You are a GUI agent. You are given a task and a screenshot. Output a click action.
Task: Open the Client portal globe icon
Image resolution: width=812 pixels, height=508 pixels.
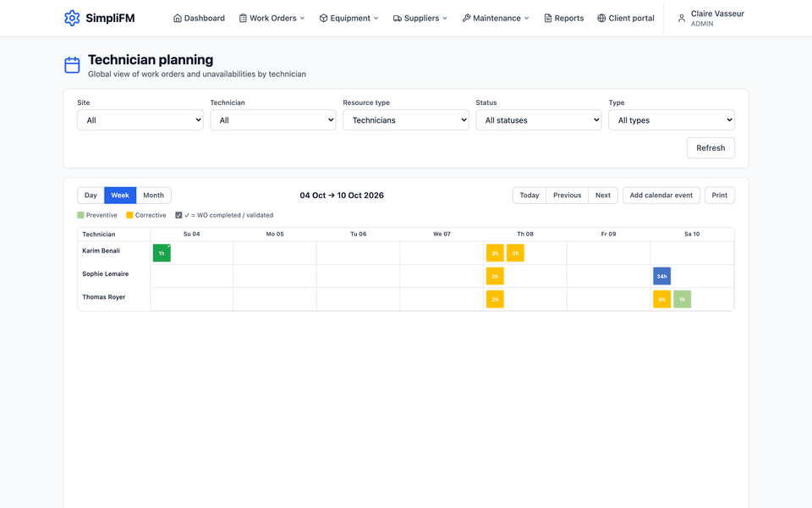601,18
